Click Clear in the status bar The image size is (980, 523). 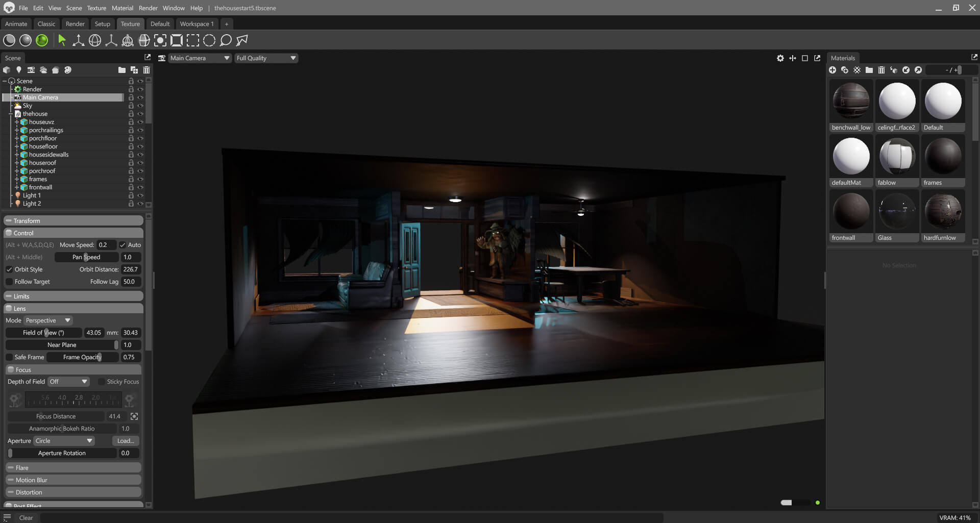[x=26, y=518]
